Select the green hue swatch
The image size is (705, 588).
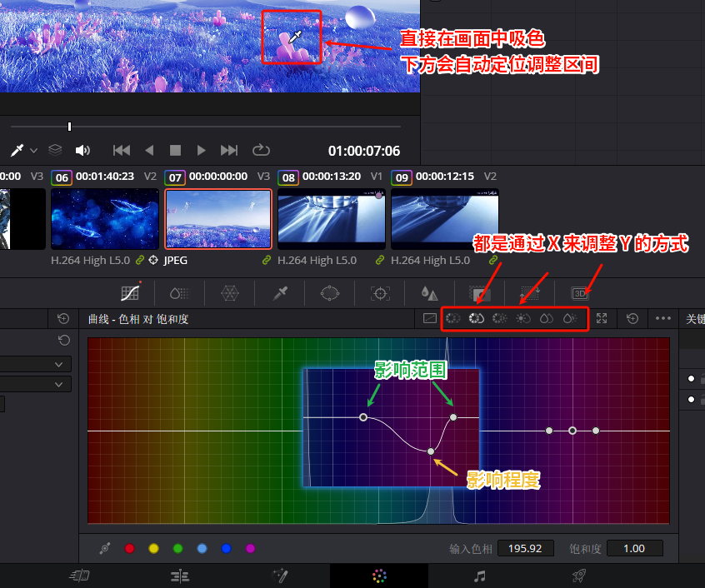(x=177, y=549)
